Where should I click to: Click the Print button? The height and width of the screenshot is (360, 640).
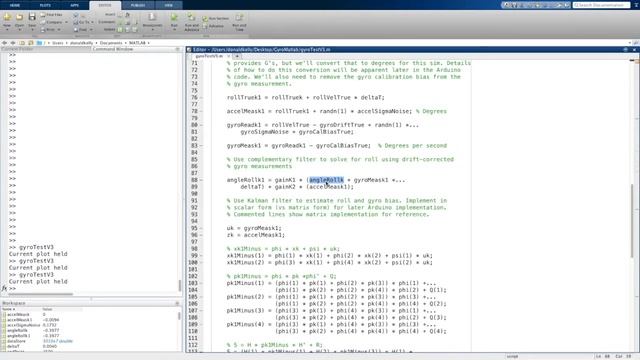[49, 30]
